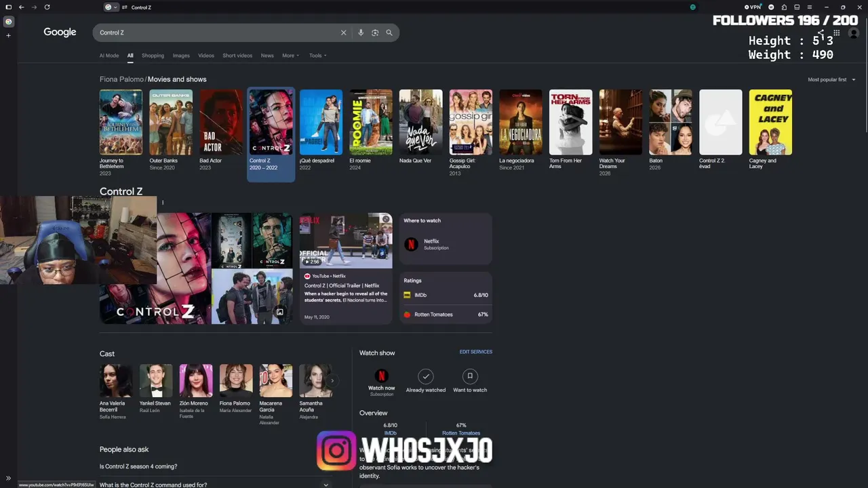Image resolution: width=868 pixels, height=488 pixels.
Task: Switch to the Shopping tab
Action: click(153, 56)
